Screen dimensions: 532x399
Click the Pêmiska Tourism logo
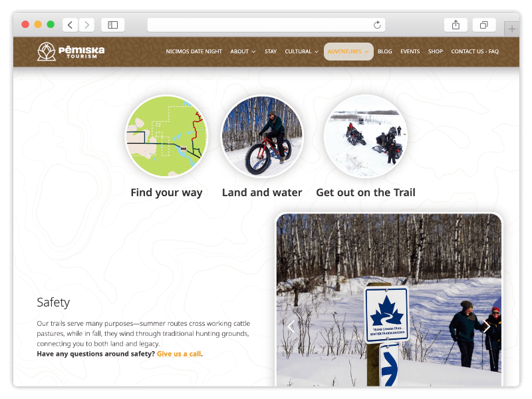70,52
